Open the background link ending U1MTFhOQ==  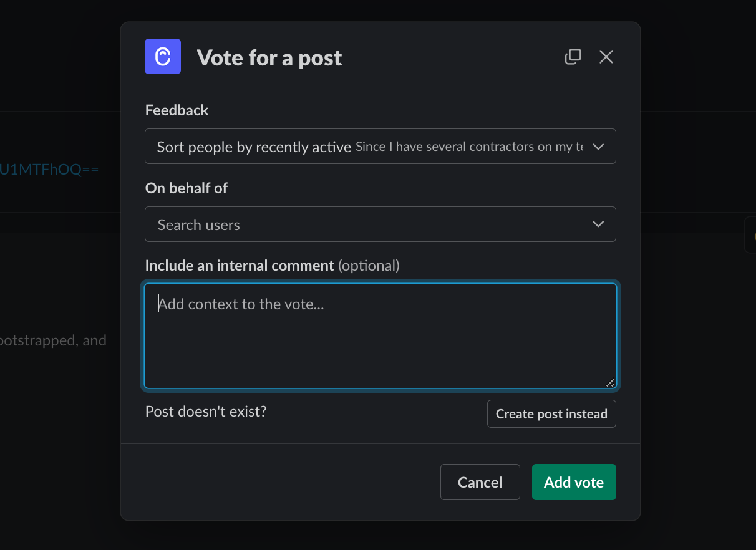tap(49, 169)
